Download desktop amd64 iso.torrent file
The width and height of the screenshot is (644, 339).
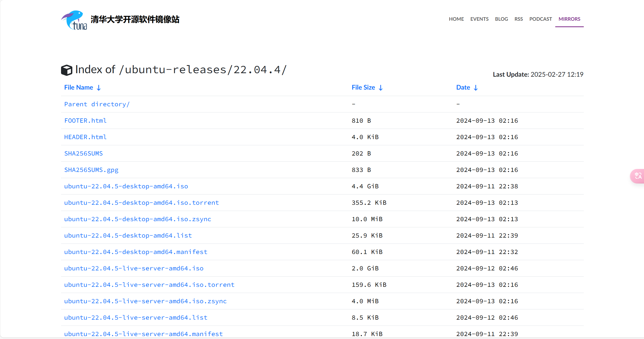click(x=141, y=203)
